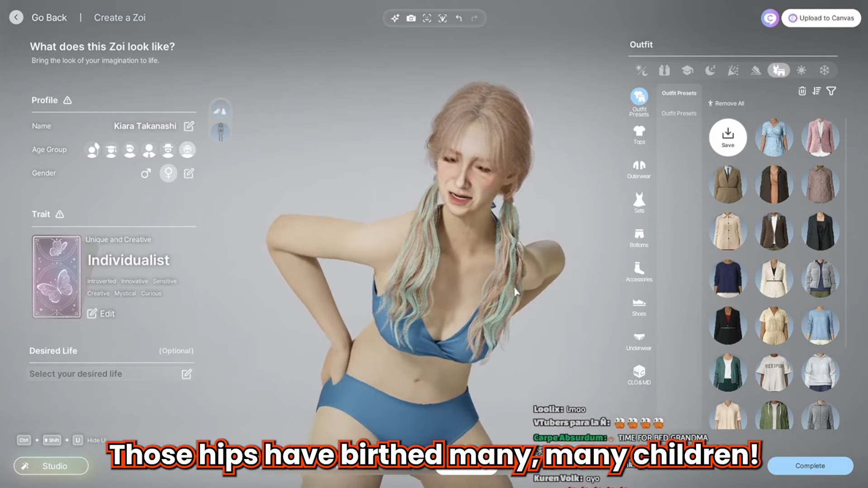Click the undo arrow in top toolbar

pyautogui.click(x=459, y=18)
